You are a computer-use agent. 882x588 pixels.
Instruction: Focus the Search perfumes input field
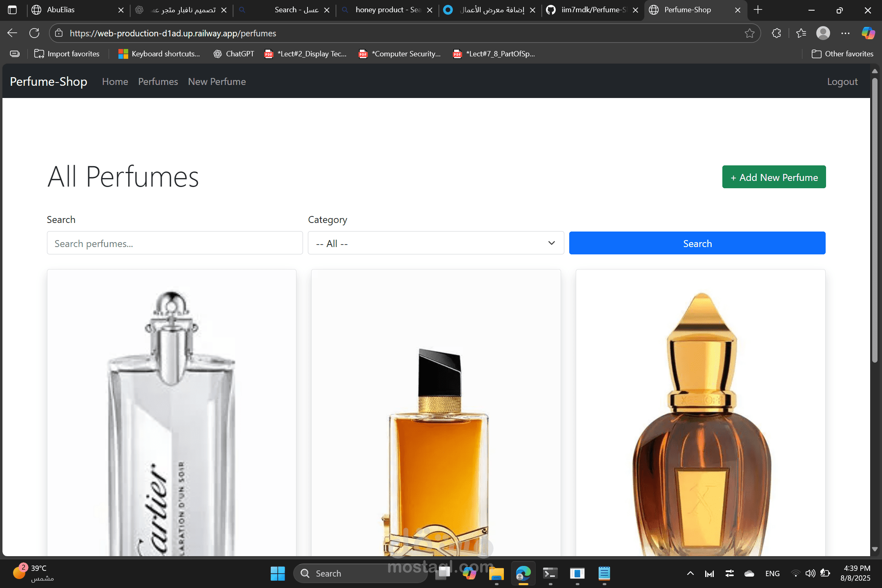(x=175, y=243)
